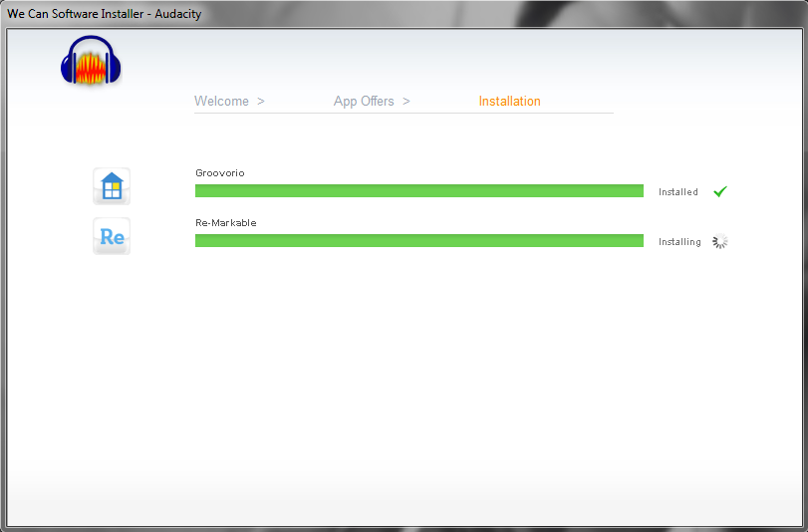Click the 'Groovorio' label
Screen dimensions: 808x532
[x=220, y=172]
